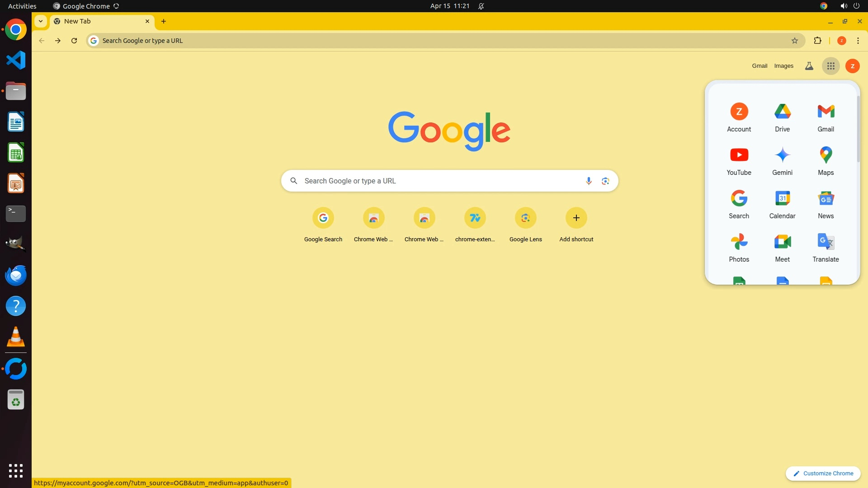This screenshot has height=488, width=868.
Task: Click the apps panel scrollbar
Action: tap(858, 129)
